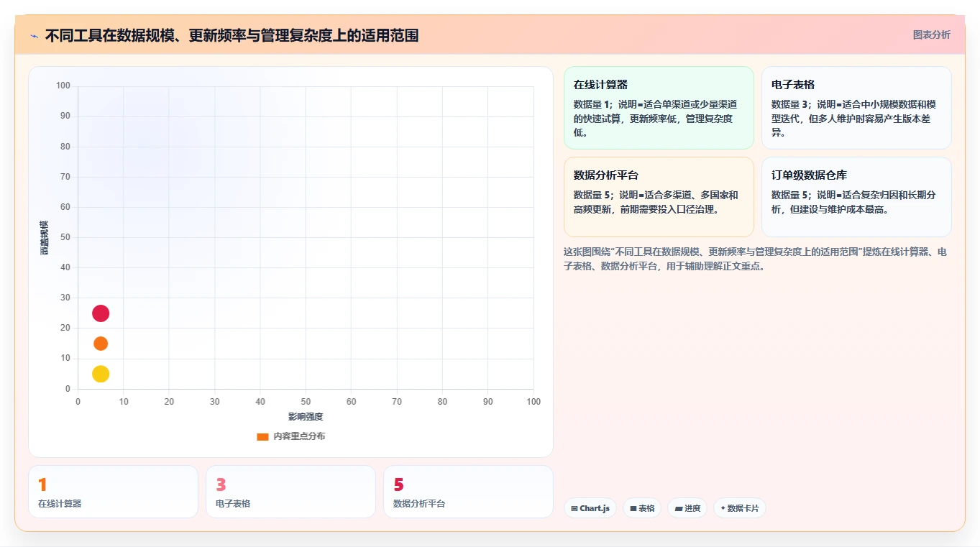Image resolution: width=980 pixels, height=547 pixels.
Task: Click the stat card showing 5 数据分析平台
Action: pyautogui.click(x=468, y=492)
